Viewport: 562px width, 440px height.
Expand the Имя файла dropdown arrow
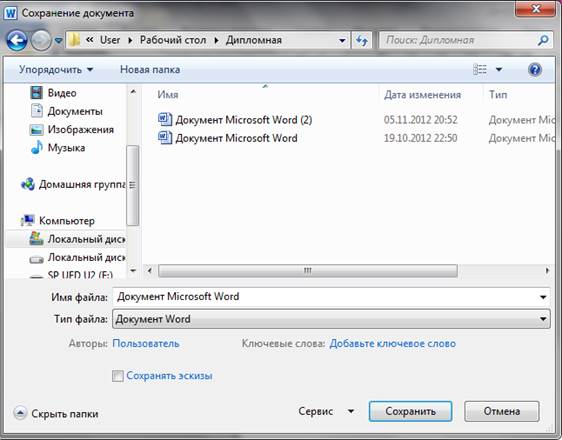[x=543, y=297]
